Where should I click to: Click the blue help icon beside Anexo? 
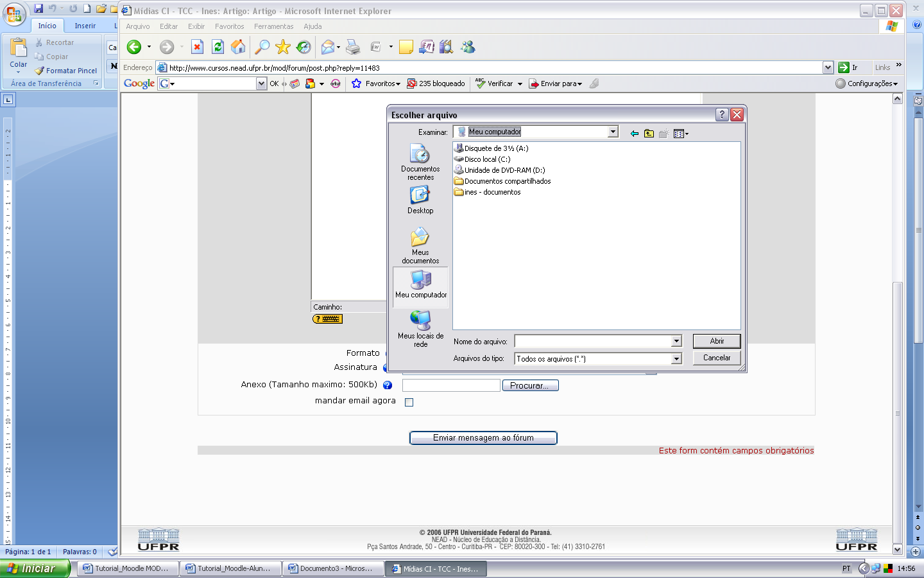pyautogui.click(x=388, y=385)
